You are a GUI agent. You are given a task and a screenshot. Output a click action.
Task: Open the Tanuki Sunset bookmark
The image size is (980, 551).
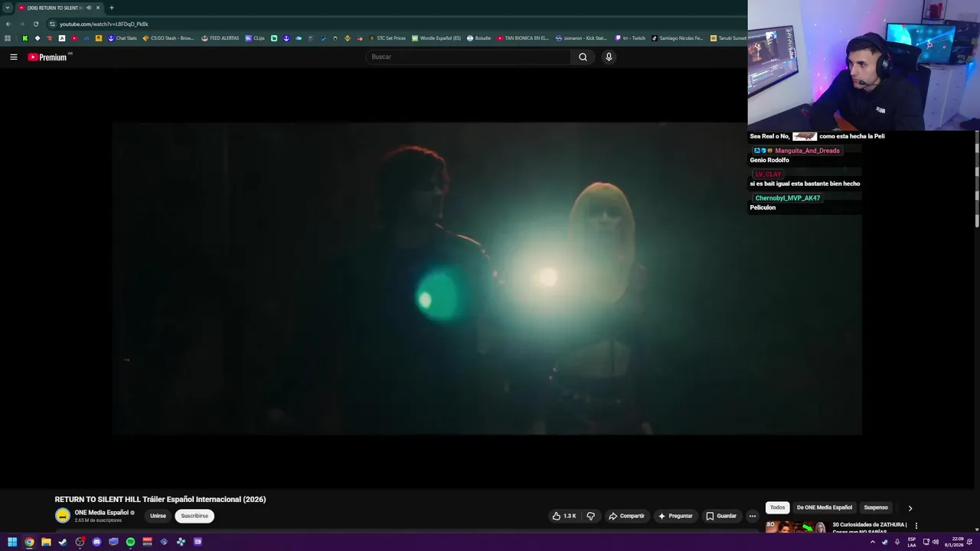[x=728, y=37]
